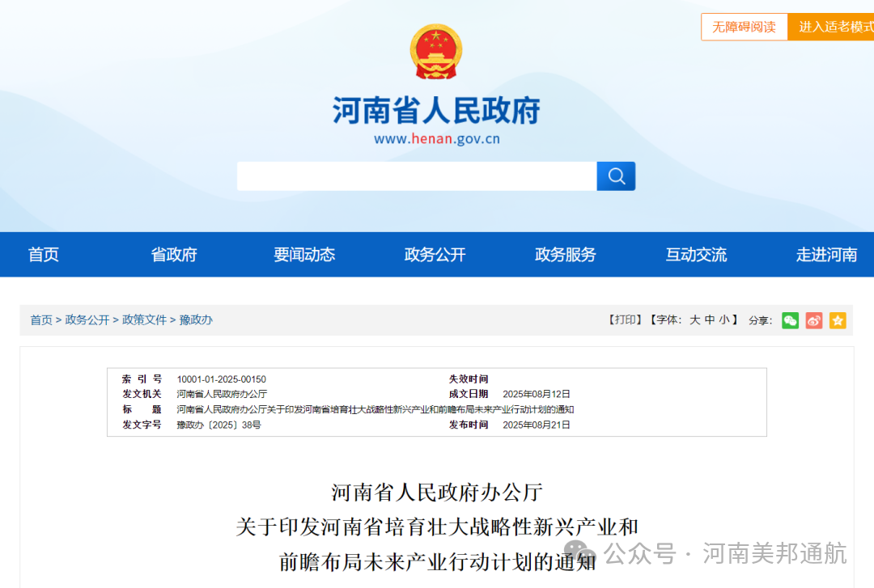The height and width of the screenshot is (588, 874).
Task: Open 无障碍阅读 accessibility reading
Action: point(744,27)
